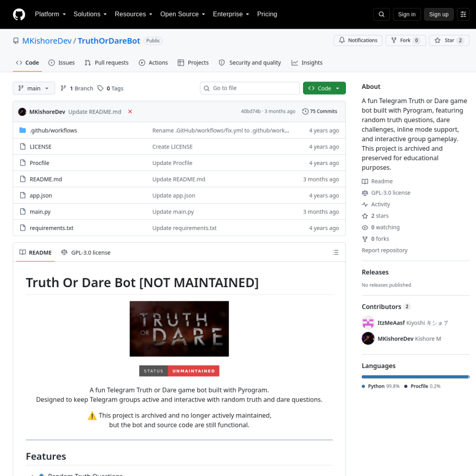Switch to the Issues tab
This screenshot has width=476, height=476.
pyautogui.click(x=62, y=62)
